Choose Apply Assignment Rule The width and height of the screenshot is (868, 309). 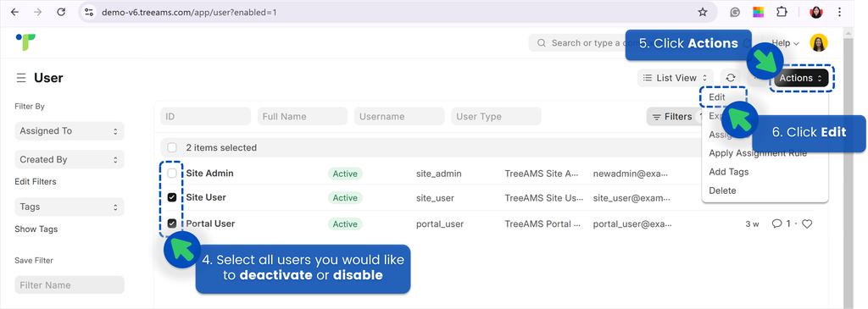coord(758,153)
